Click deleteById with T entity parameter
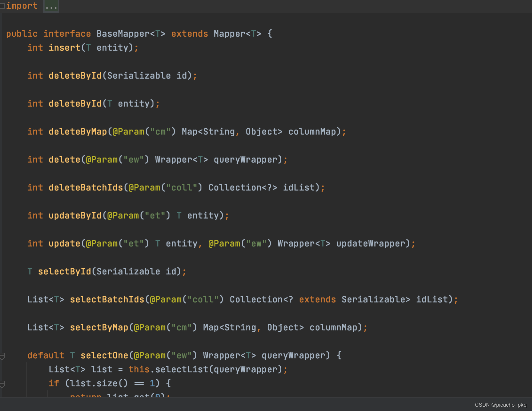The height and width of the screenshot is (411, 532). pos(75,104)
